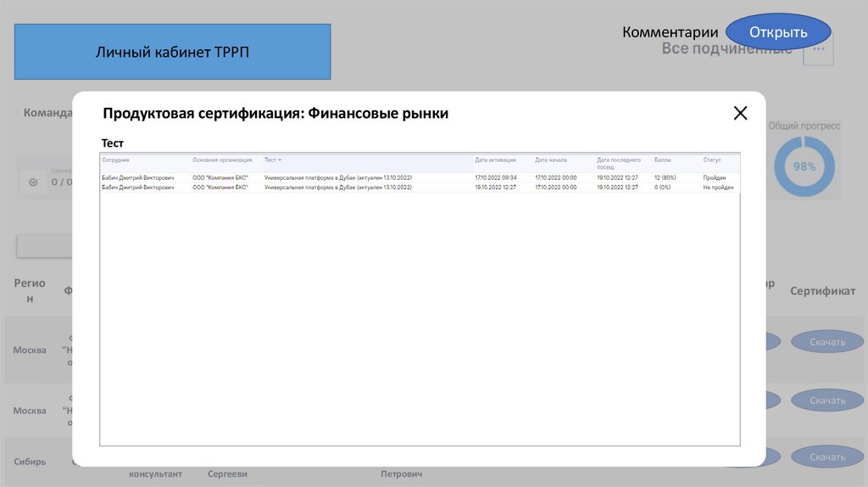Click the checkmark circle icon beside the 0 / 0 counter
Screen dimensions: 868x487
pyautogui.click(x=33, y=182)
